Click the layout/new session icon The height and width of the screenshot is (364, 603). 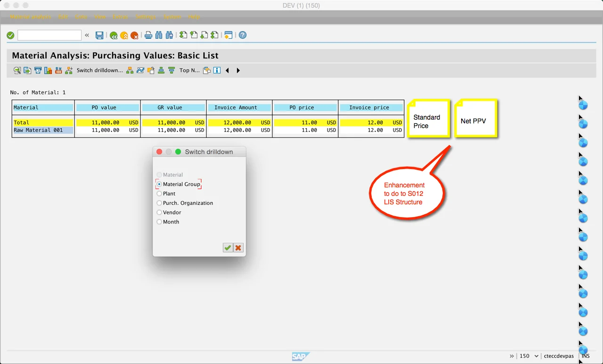coord(228,35)
